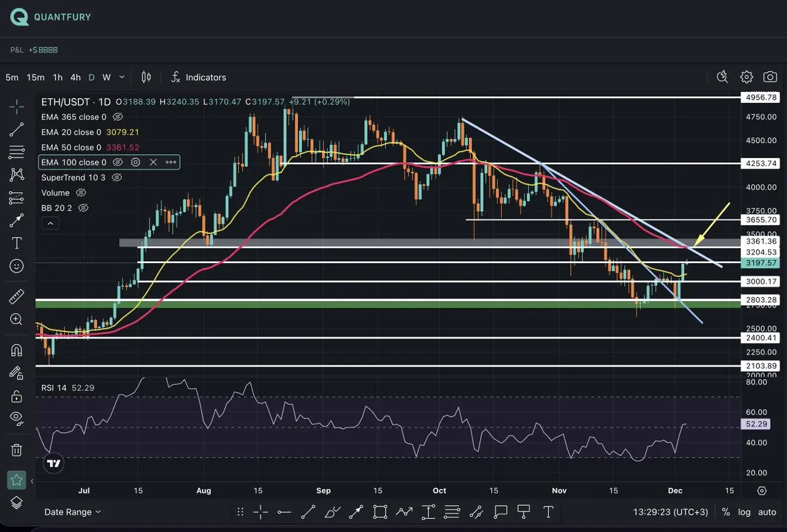Toggle auto scale mode

pos(767,512)
